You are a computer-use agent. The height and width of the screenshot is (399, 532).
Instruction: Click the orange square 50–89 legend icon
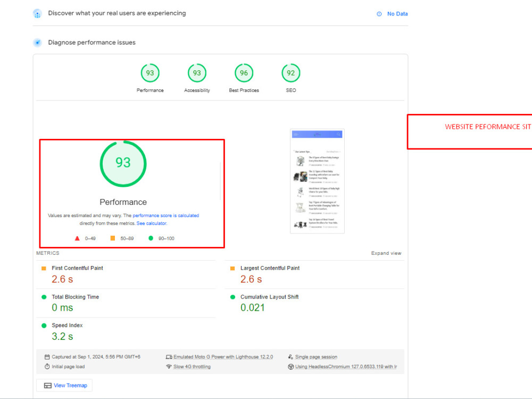[x=113, y=238]
